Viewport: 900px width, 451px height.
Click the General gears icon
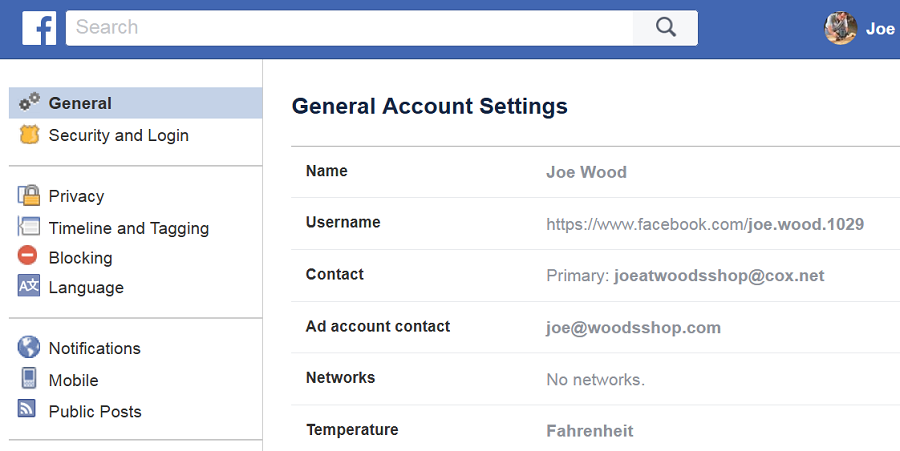tap(30, 102)
